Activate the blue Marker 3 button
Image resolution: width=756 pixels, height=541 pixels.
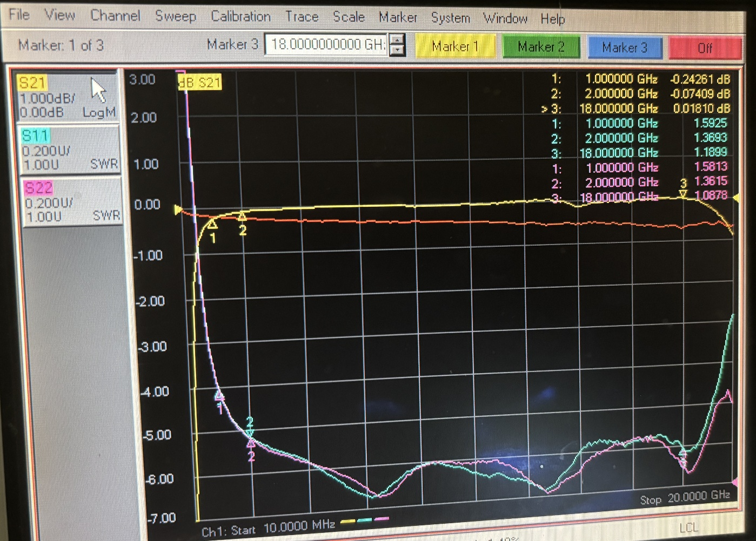click(624, 48)
